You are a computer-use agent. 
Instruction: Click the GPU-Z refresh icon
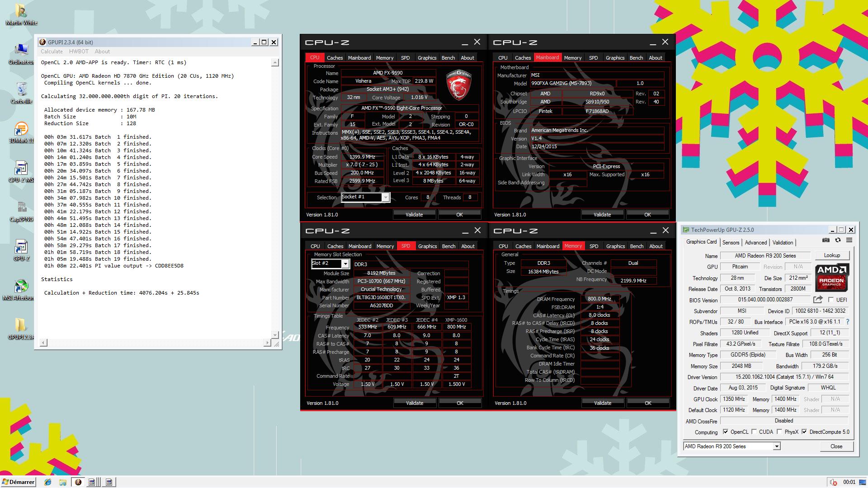click(838, 240)
